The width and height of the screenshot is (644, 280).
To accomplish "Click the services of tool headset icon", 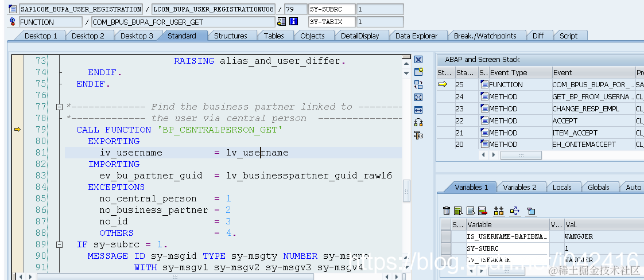I will click(x=418, y=122).
